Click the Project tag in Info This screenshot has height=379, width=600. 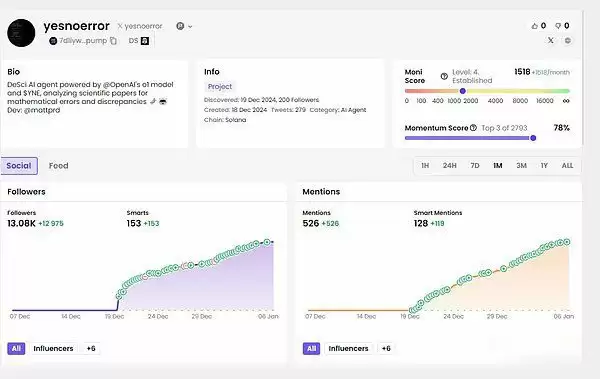pyautogui.click(x=220, y=87)
